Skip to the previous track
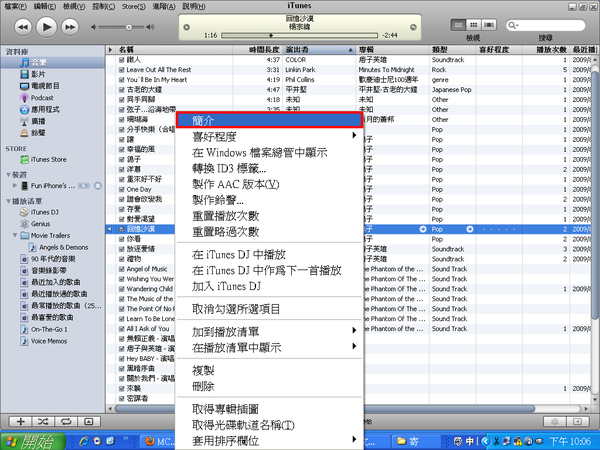The image size is (600, 450). pos(23,27)
